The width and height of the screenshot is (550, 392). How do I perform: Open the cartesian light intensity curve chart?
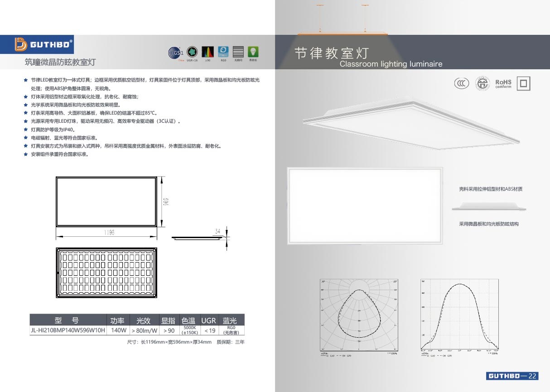[459, 315]
